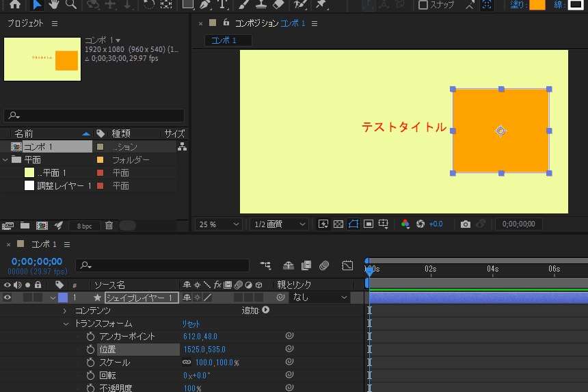The image size is (588, 392).
Task: Create a new folder in Project panel
Action: pyautogui.click(x=25, y=226)
